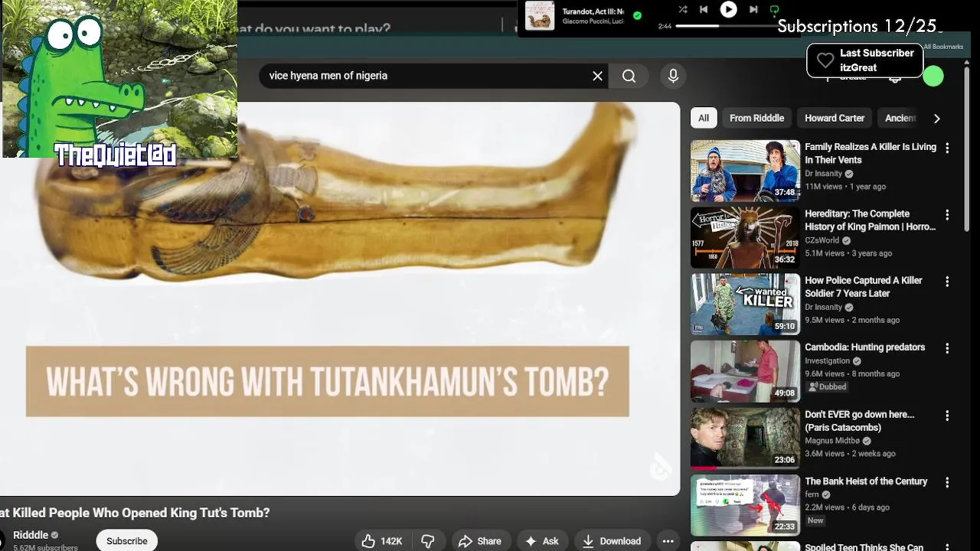
Task: Open options menu for 'Family Realizes A Killer'
Action: (947, 148)
